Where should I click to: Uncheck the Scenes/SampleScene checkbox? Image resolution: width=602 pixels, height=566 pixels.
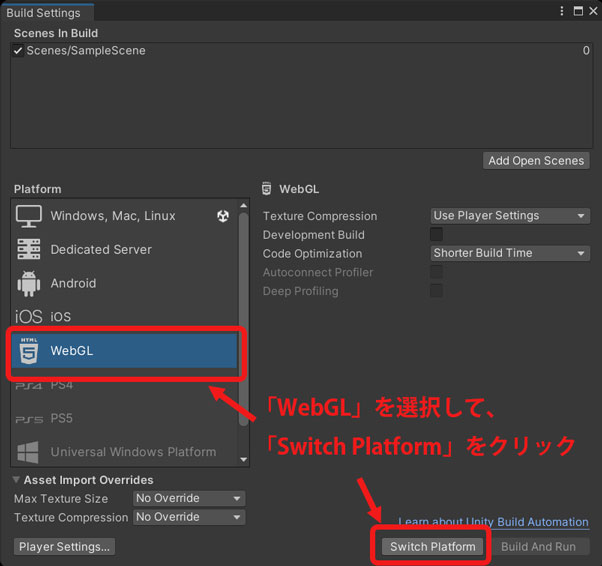click(x=18, y=50)
